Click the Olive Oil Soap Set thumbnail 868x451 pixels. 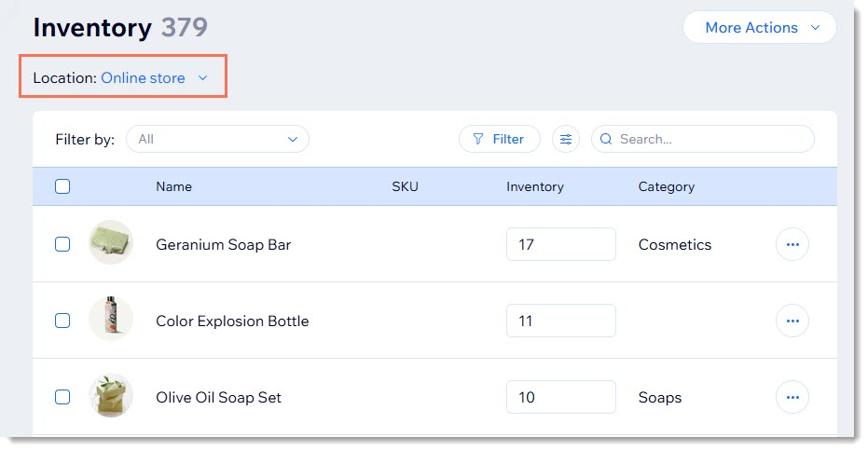coord(111,397)
